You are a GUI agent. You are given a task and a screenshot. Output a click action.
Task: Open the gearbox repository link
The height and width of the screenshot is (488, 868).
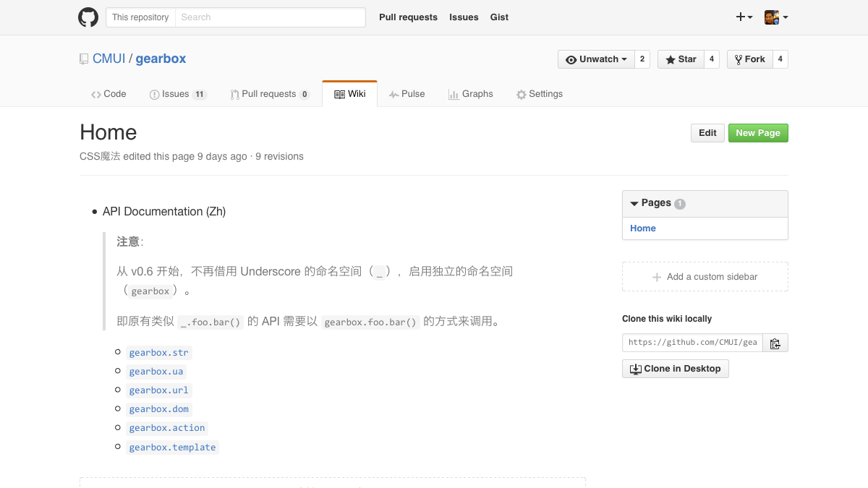click(161, 59)
